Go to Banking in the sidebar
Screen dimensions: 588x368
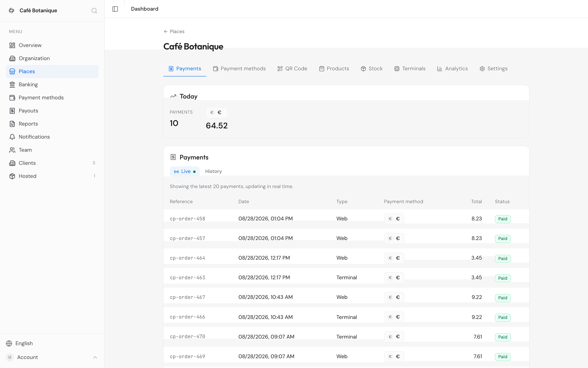[x=52, y=84]
